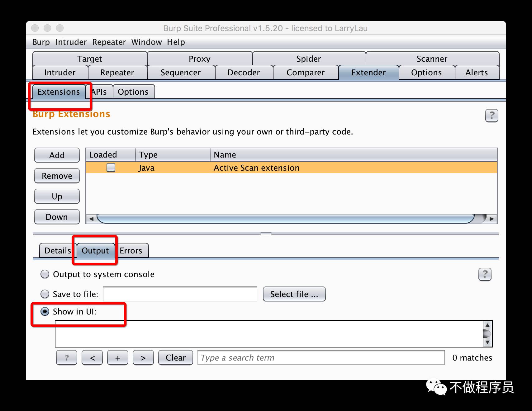Switch to the Decoder tab
The width and height of the screenshot is (532, 411).
(x=244, y=73)
